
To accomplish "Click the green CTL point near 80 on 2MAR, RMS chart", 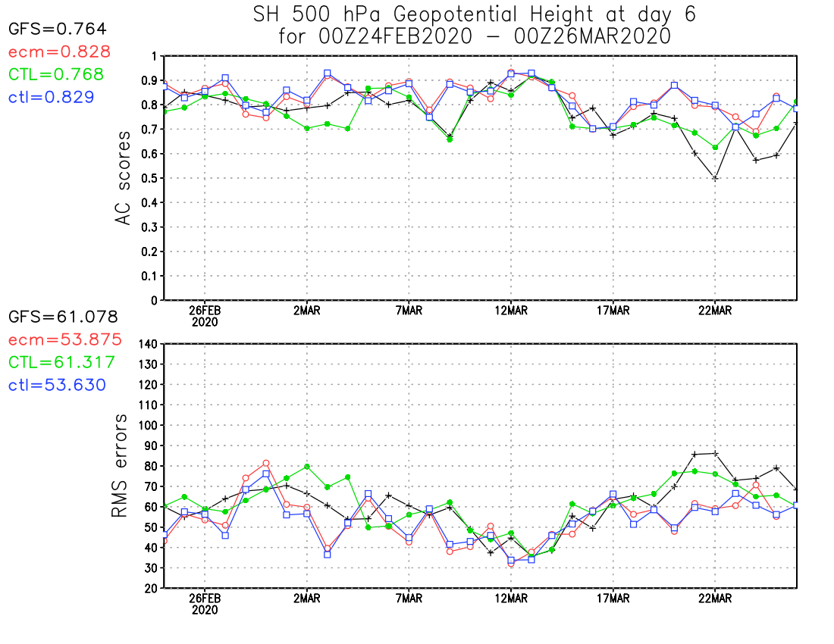I will point(307,467).
